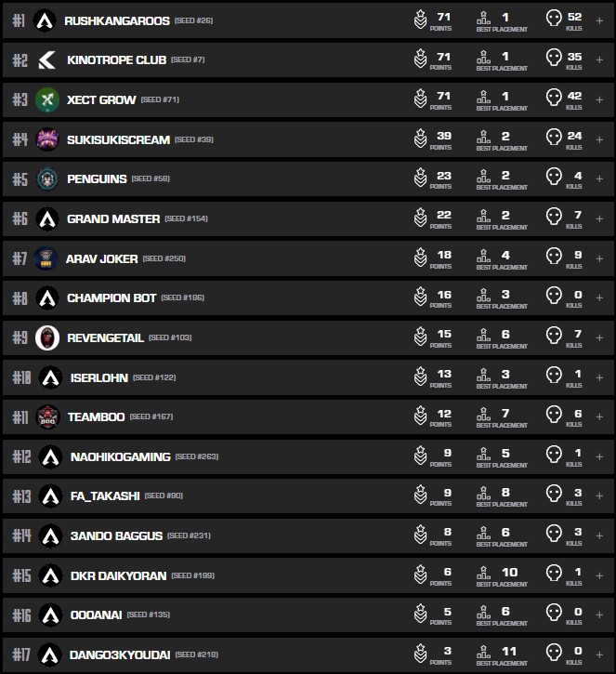
Task: Open the Naohikogaming team name
Action: [x=120, y=456]
